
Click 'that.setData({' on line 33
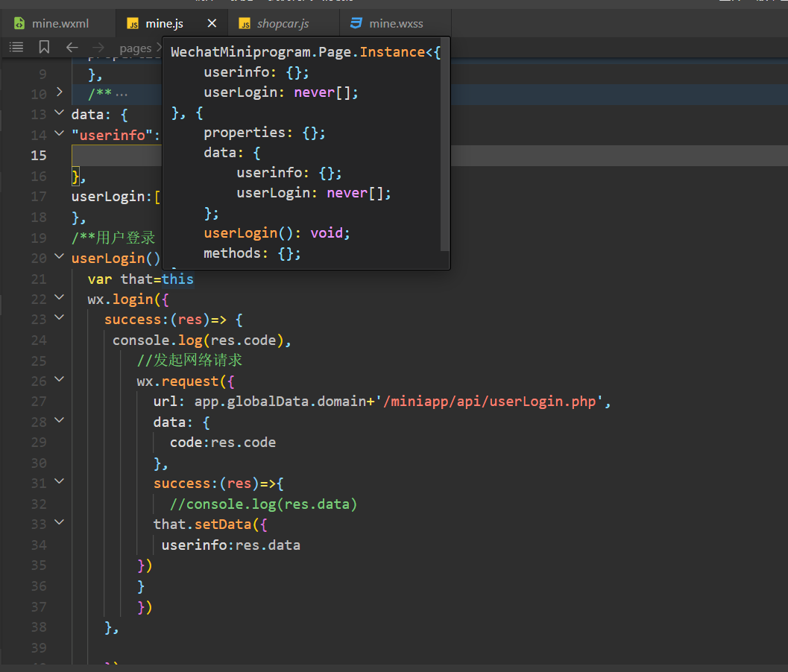210,524
